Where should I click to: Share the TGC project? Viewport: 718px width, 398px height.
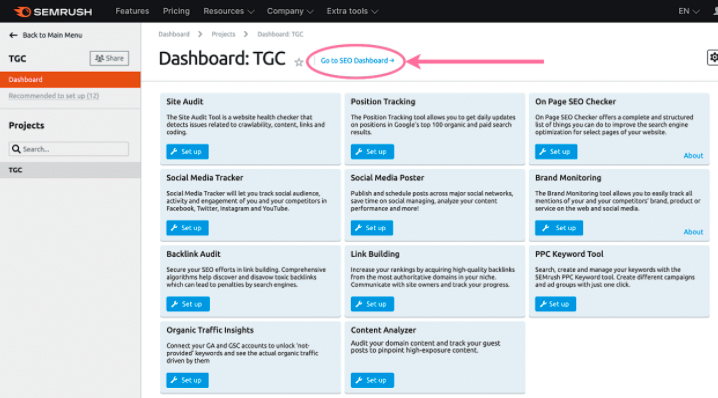[109, 58]
